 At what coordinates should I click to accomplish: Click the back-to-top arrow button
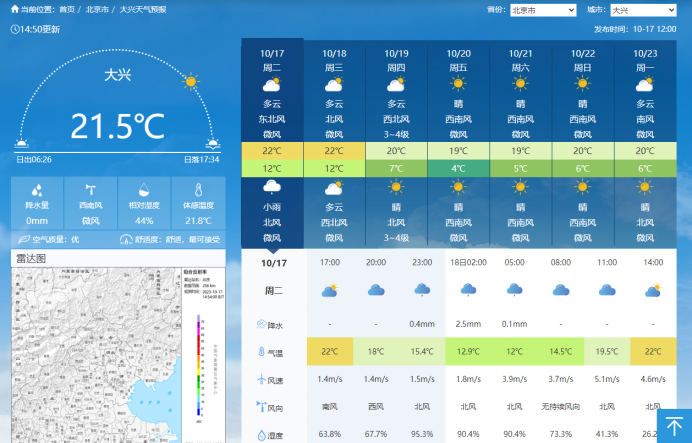pos(674,425)
